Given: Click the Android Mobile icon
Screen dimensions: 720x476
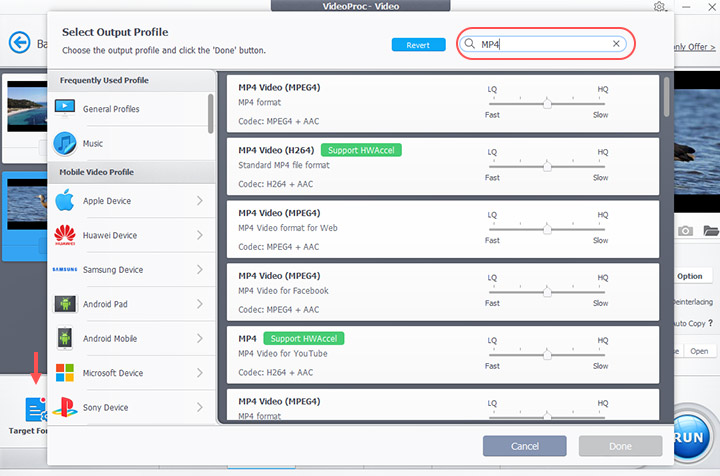Looking at the screenshot, I should click(65, 338).
